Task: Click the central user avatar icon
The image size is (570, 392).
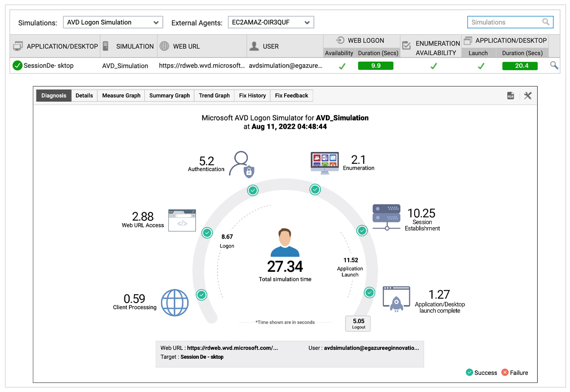Action: pyautogui.click(x=285, y=242)
